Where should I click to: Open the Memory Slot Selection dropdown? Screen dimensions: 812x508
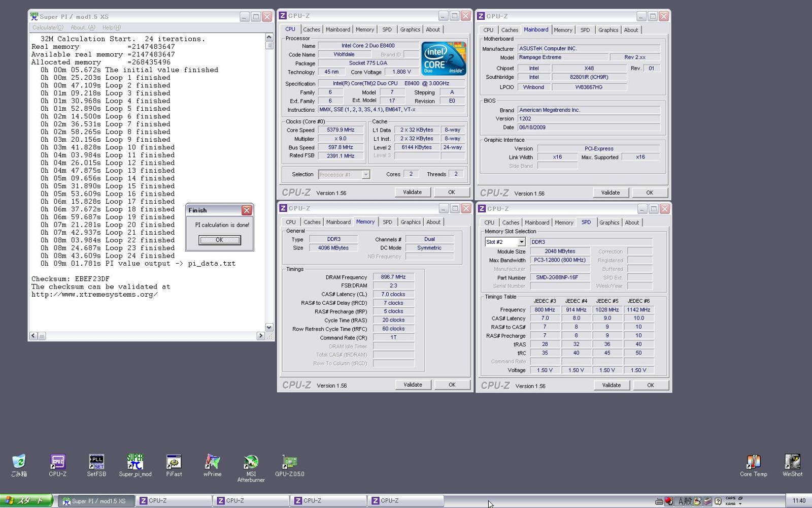pos(521,242)
